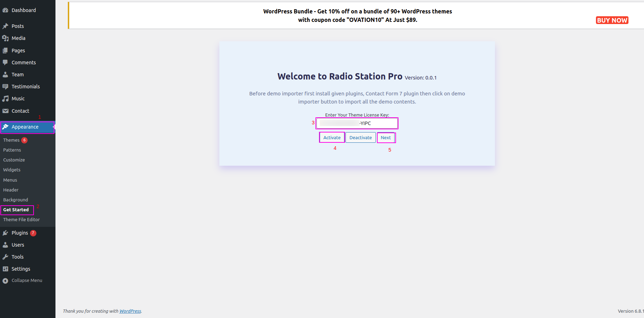Click the Activate license button
Viewport: 644px width, 318px height.
click(x=332, y=137)
